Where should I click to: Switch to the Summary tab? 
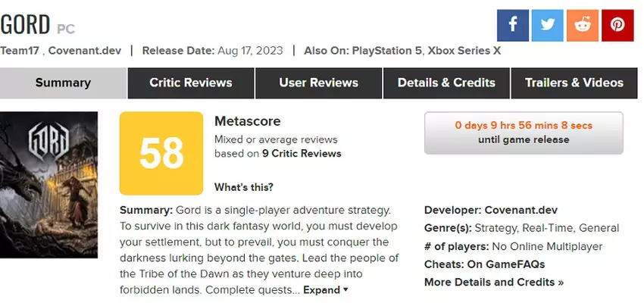(63, 83)
